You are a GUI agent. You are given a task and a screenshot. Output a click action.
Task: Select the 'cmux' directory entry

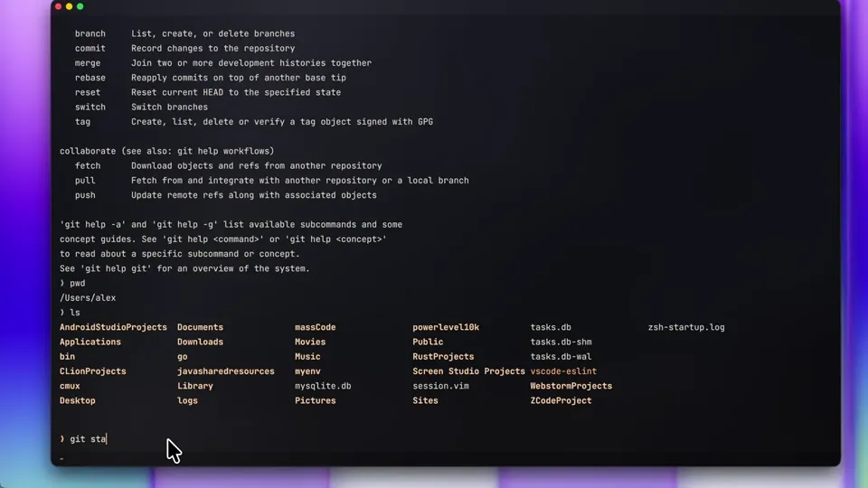[70, 386]
